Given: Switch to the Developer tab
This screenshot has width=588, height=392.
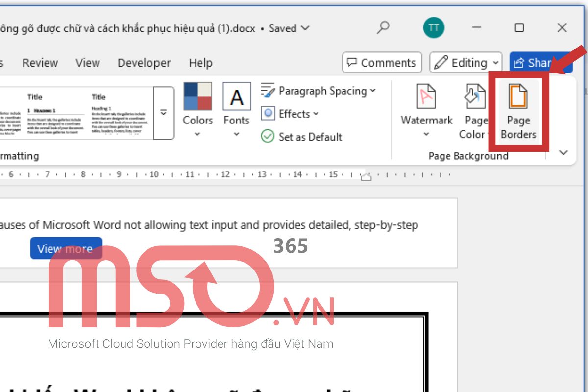Looking at the screenshot, I should 144,63.
